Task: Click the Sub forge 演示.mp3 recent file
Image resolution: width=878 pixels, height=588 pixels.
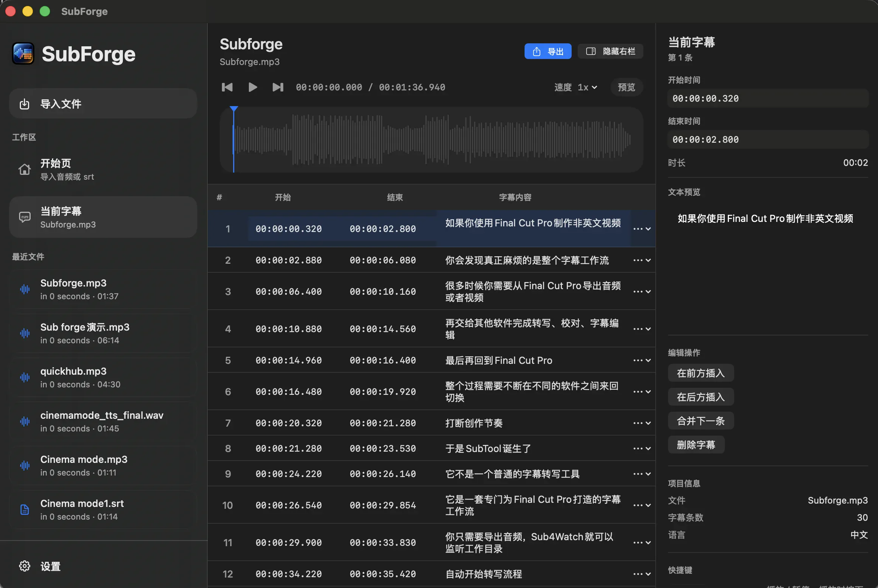Action: (x=103, y=333)
